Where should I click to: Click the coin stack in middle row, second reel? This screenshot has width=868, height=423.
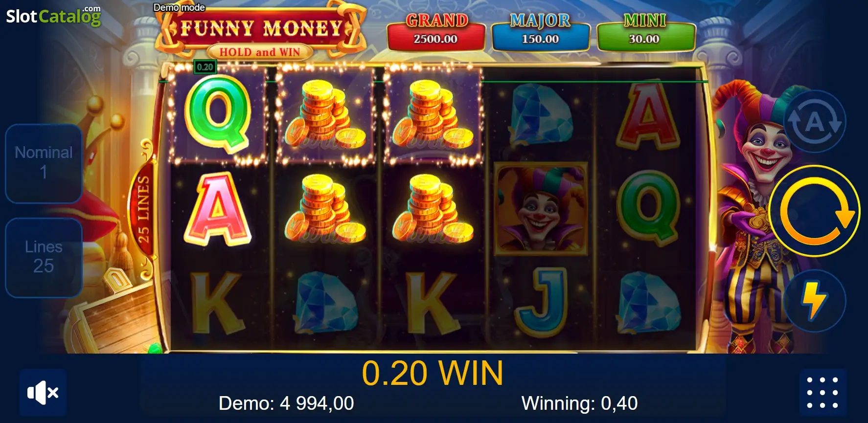325,209
